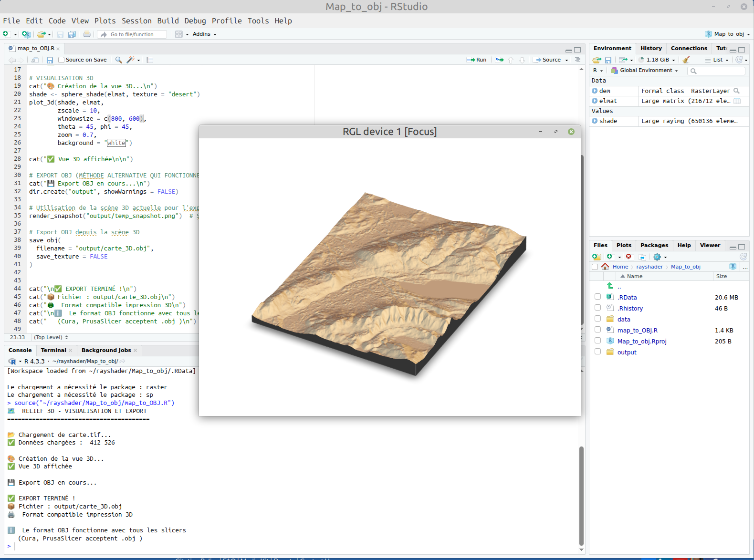Click the re-run previous code region icon
Viewport: 754px width, 560px height.
pyautogui.click(x=499, y=60)
